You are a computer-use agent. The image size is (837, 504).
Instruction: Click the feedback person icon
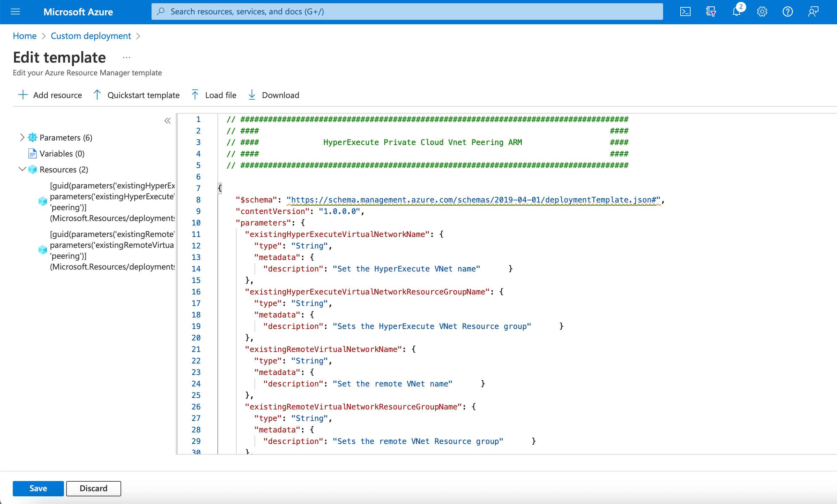(x=813, y=11)
